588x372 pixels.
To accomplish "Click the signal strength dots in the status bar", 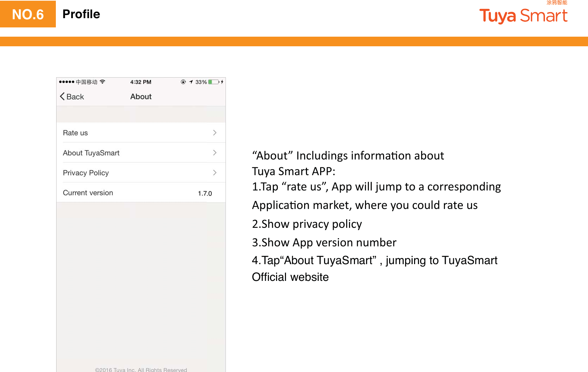I will point(67,82).
